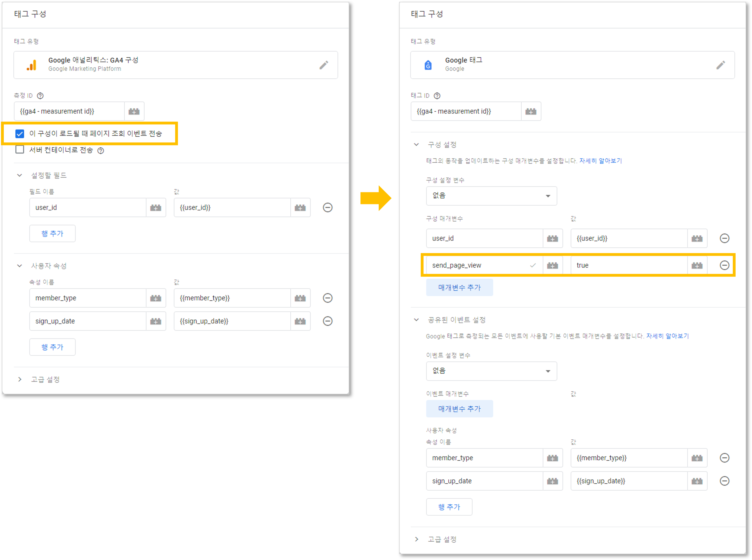Open help icon next to 측정 ID
Screen dimensions: 752x560
(x=40, y=96)
